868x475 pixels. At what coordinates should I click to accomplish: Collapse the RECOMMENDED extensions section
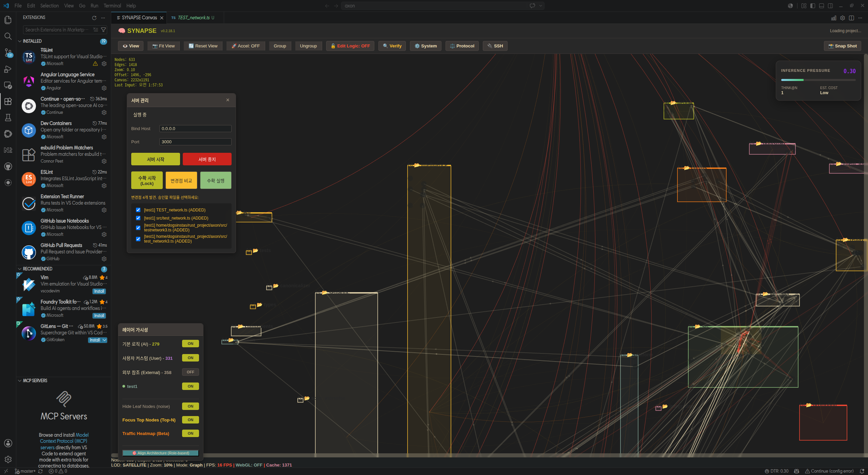pos(20,269)
